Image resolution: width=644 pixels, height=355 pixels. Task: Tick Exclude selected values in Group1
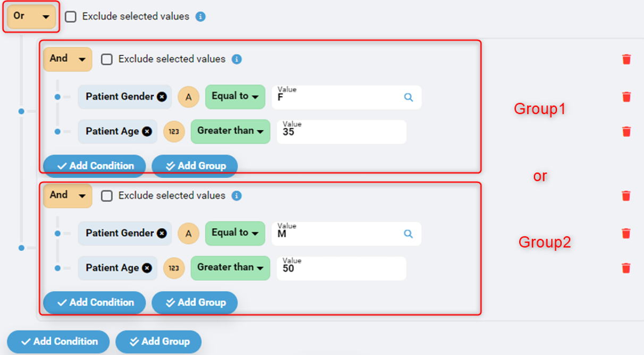point(107,59)
